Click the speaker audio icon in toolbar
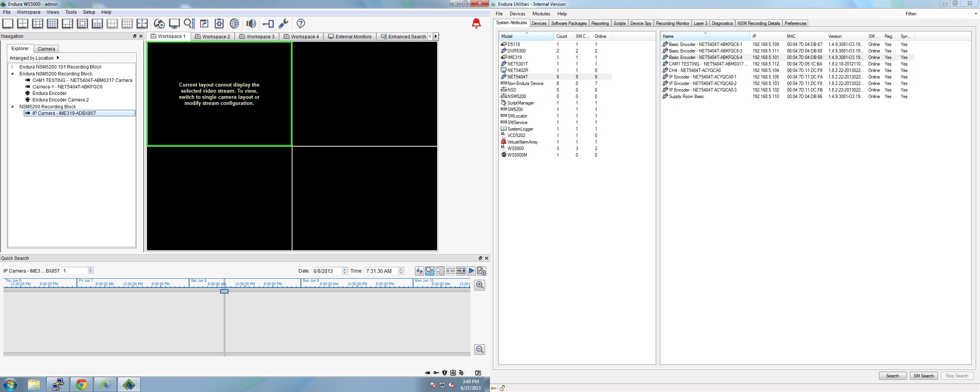 point(251,24)
